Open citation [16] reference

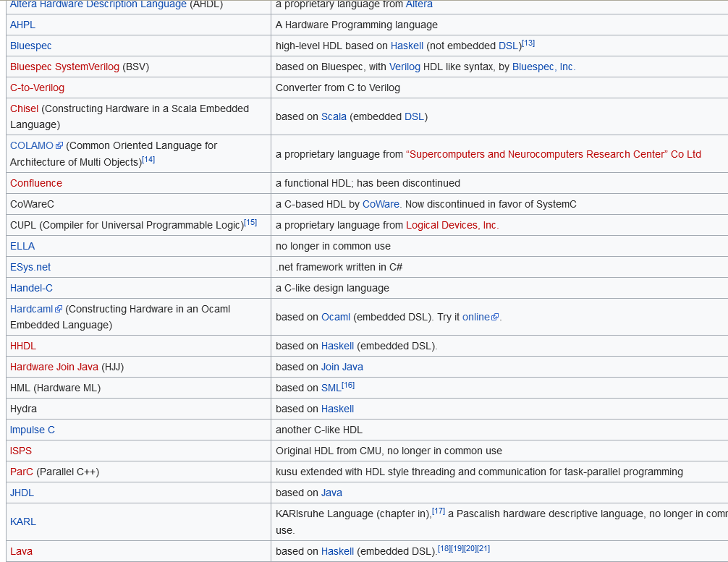pyautogui.click(x=348, y=386)
